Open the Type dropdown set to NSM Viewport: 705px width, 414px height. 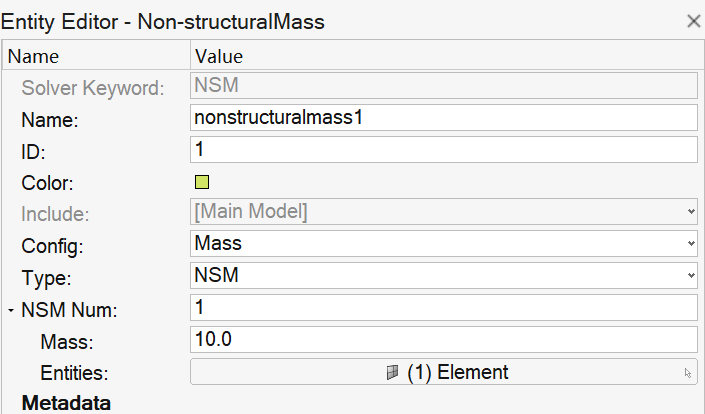point(444,275)
